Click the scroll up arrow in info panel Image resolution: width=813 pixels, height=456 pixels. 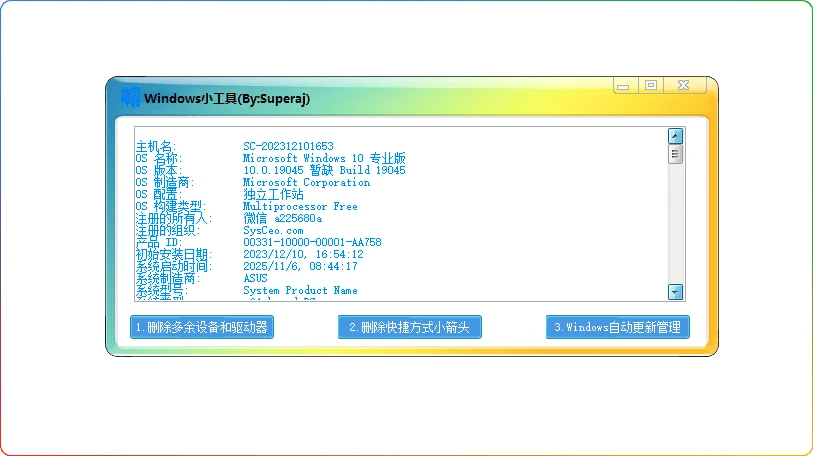point(675,136)
